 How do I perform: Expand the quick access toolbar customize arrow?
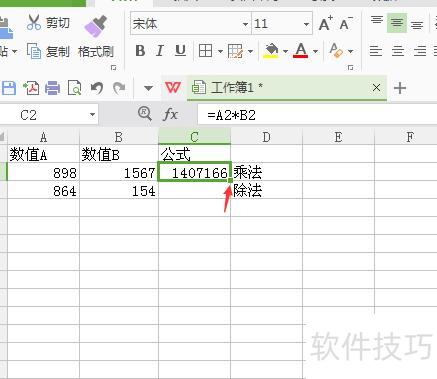coord(148,89)
